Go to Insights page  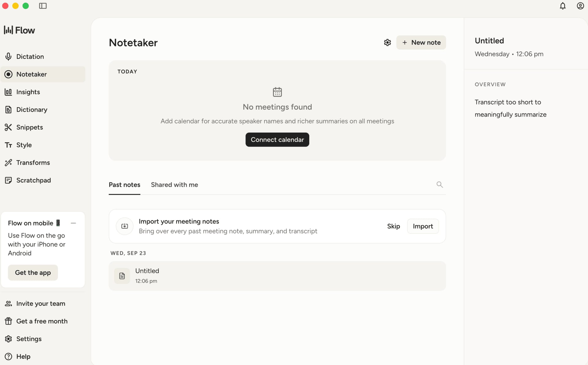pos(43,92)
